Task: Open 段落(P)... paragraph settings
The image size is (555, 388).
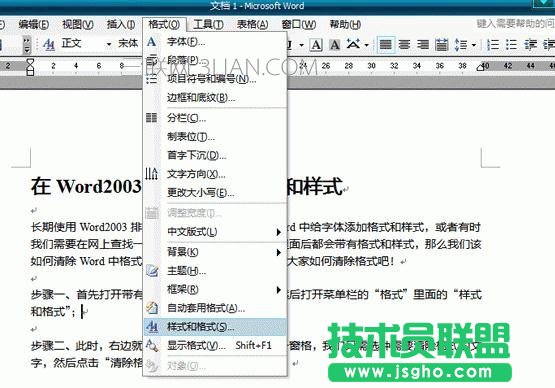Action: pos(215,60)
